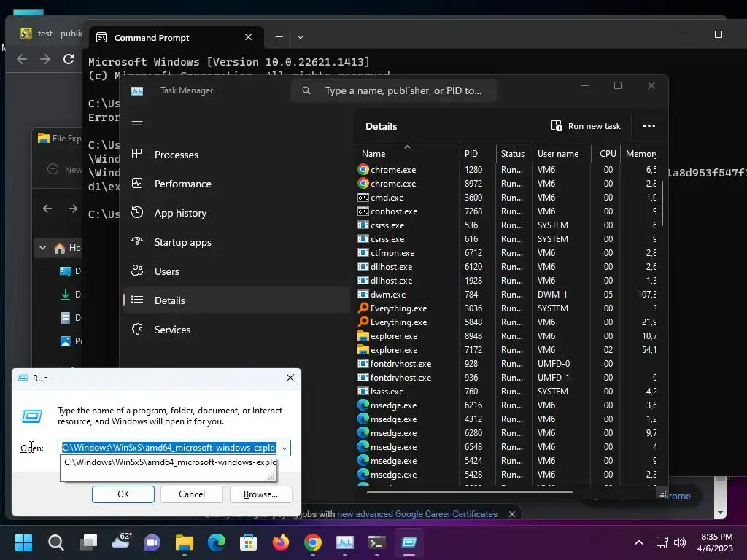Viewport: 747px width, 560px height.
Task: Collapse Home tree node in File Explorer
Action: pos(43,248)
